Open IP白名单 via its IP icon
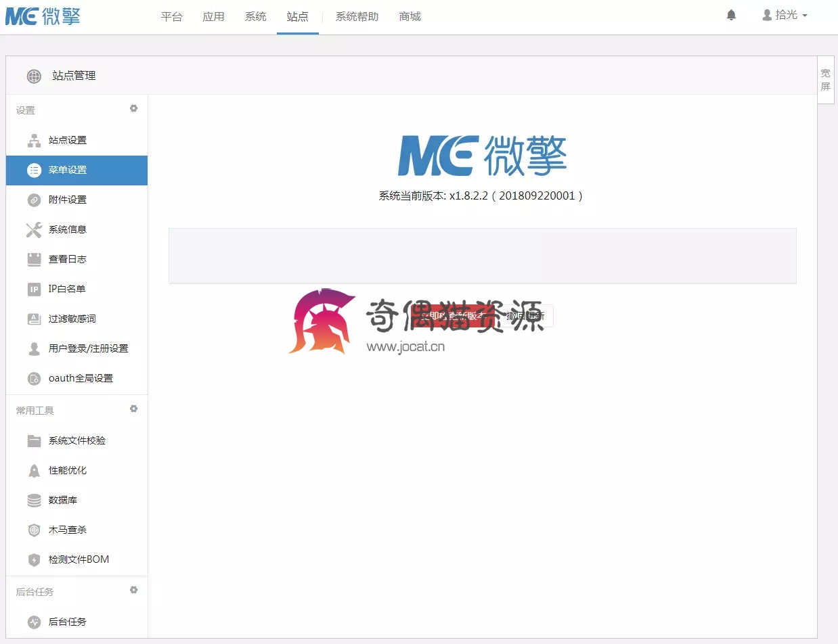The image size is (838, 644). click(x=34, y=290)
